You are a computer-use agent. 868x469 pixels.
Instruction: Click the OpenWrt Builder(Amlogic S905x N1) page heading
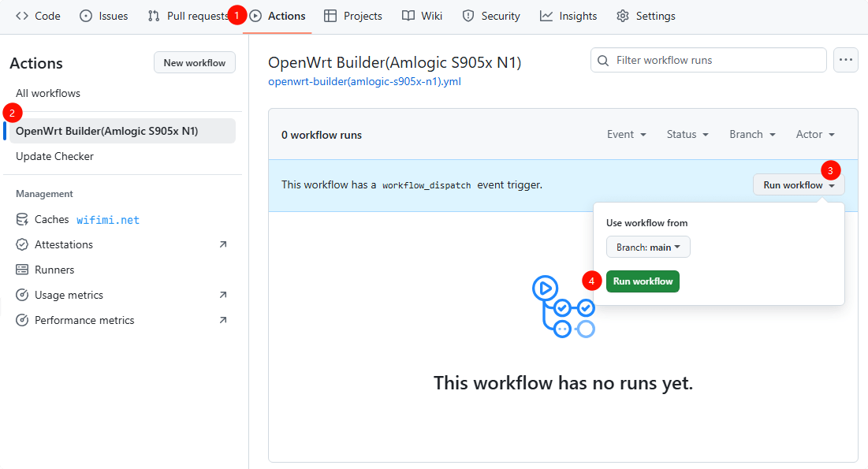pos(395,62)
